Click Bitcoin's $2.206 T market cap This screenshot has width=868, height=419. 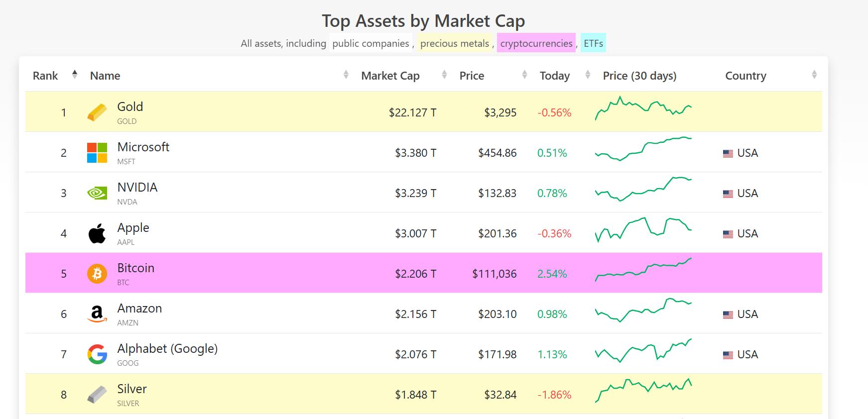pos(415,274)
